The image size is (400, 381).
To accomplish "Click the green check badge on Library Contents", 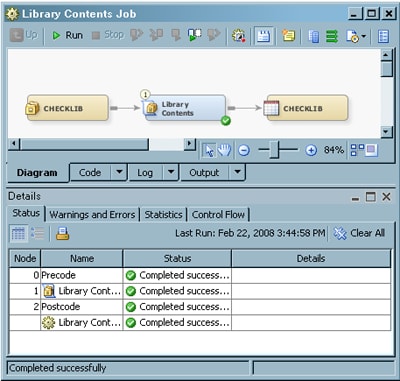I will point(226,120).
